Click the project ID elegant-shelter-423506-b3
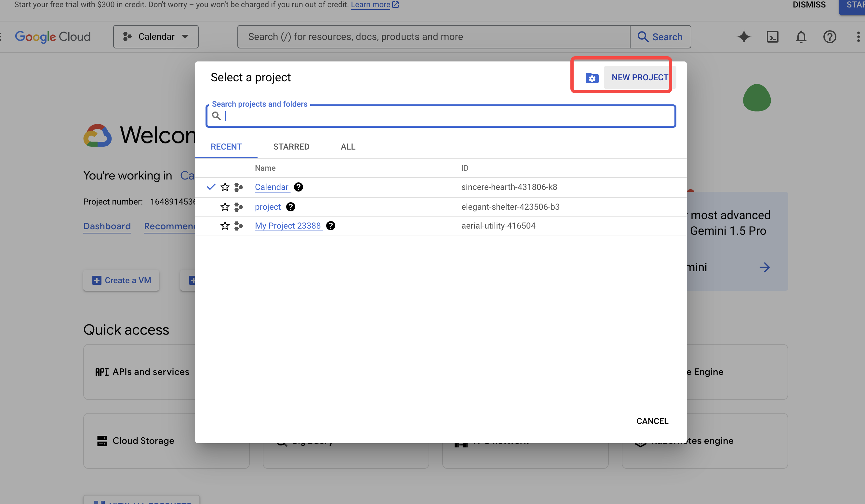 (x=511, y=207)
